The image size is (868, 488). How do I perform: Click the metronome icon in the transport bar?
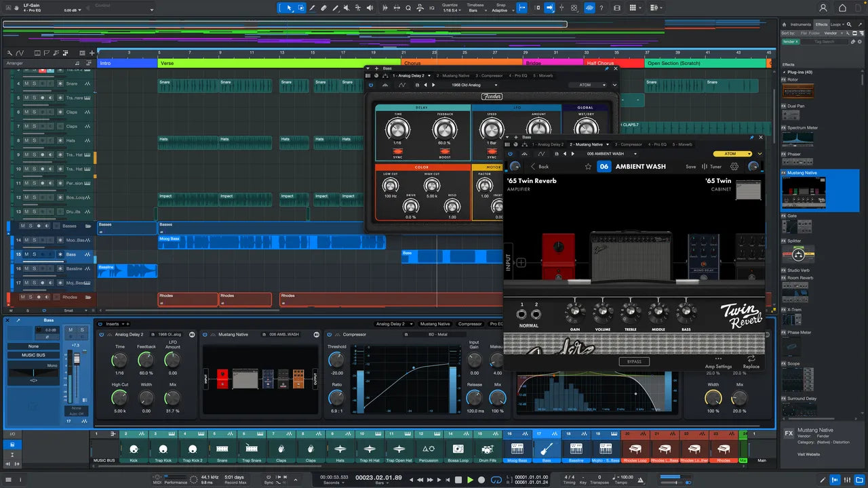point(639,479)
